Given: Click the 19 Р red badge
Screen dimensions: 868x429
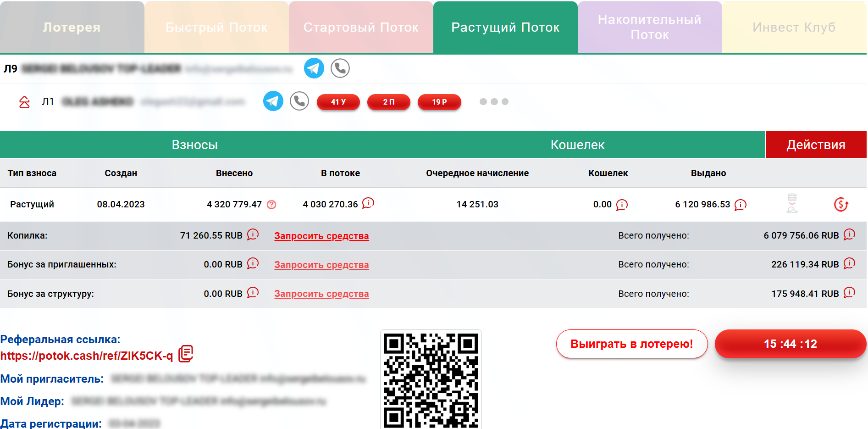Looking at the screenshot, I should pyautogui.click(x=439, y=102).
